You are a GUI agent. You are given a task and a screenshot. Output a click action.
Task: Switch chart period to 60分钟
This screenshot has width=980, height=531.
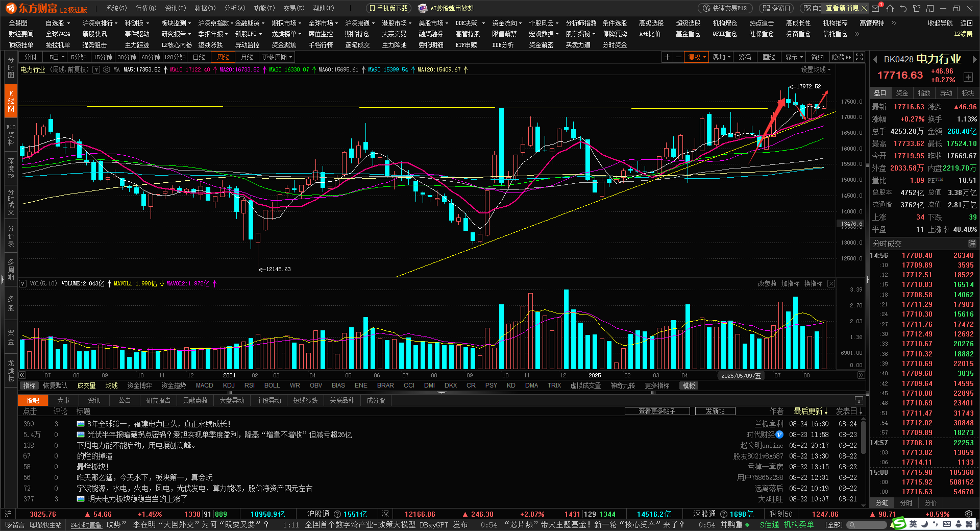coord(151,57)
